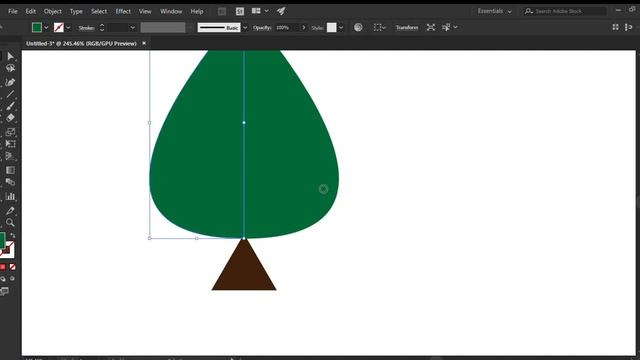Open the Basic brush definition dropdown
Image resolution: width=640 pixels, height=360 pixels.
pos(245,28)
